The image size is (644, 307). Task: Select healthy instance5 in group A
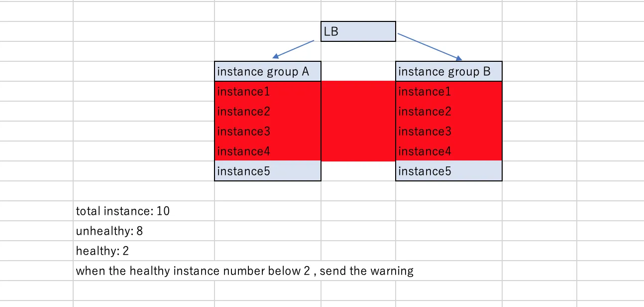267,171
